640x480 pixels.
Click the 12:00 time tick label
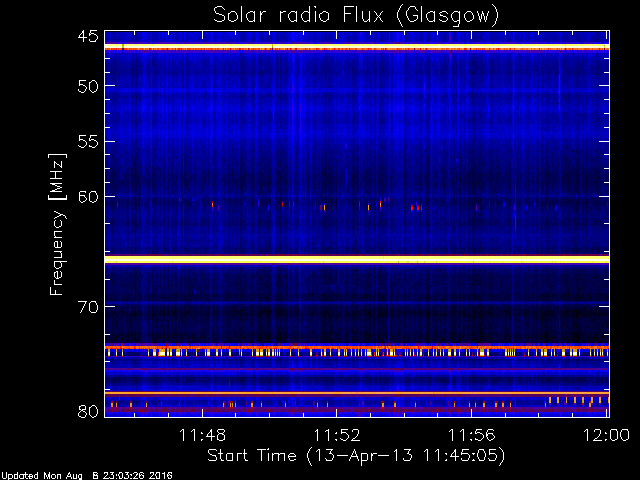(x=606, y=435)
